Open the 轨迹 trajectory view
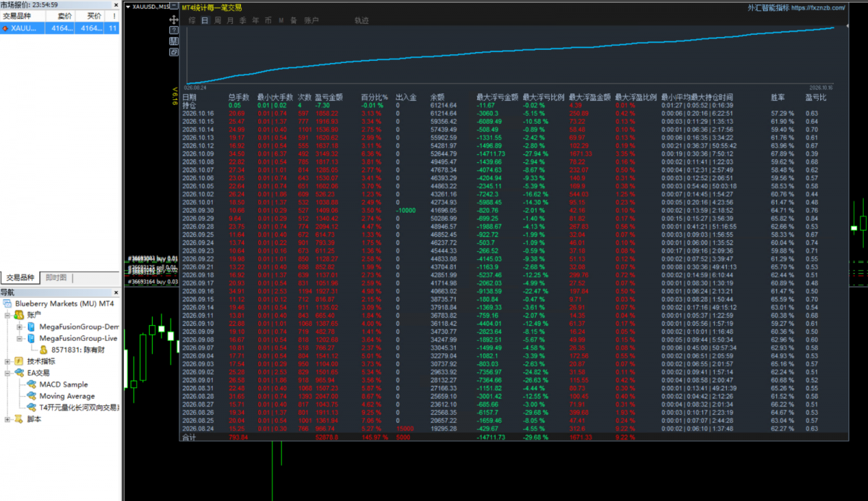 tap(362, 20)
